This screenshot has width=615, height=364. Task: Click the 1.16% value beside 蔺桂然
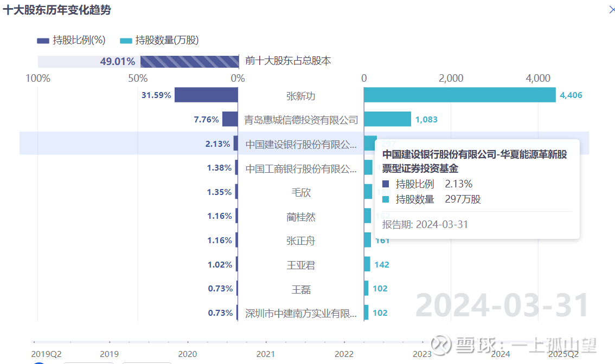point(220,216)
